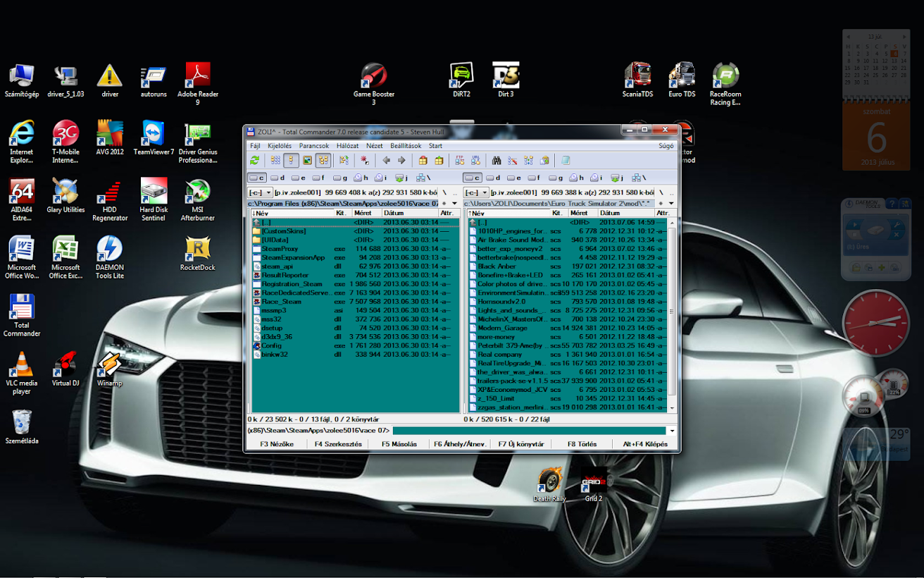This screenshot has width=924, height=578.
Task: Click the Notepad icon in toolbar
Action: (x=566, y=161)
